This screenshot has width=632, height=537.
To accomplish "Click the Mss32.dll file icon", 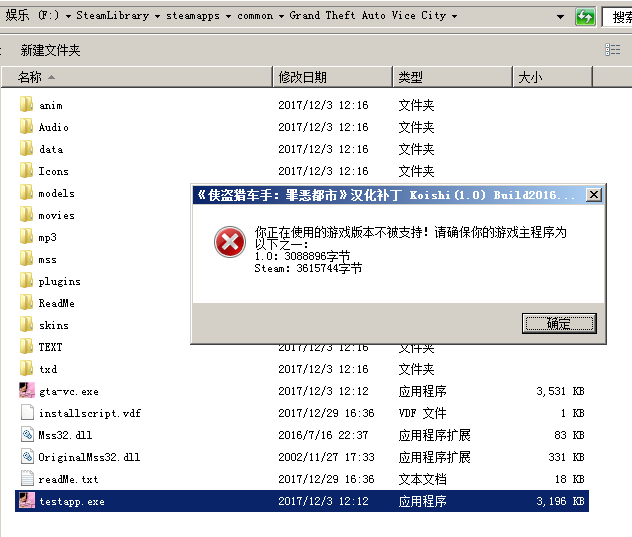I will pos(27,435).
